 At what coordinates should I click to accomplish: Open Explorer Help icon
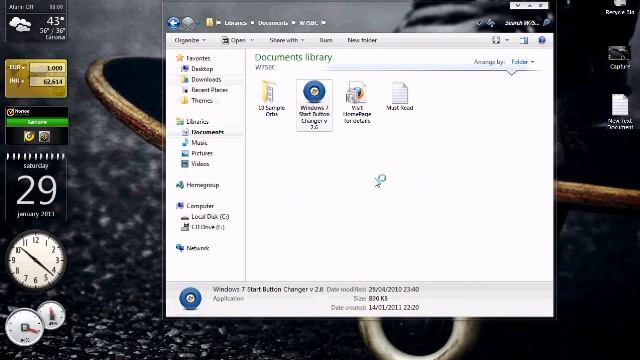click(542, 40)
